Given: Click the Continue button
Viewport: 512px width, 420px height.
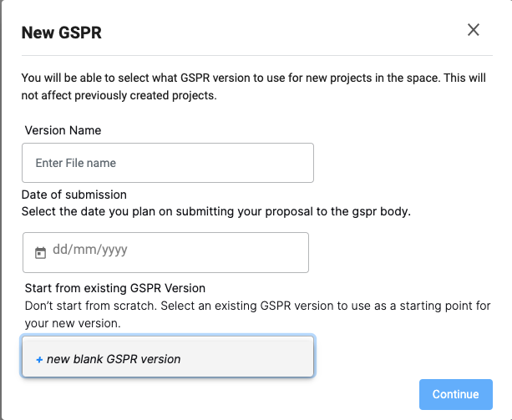Looking at the screenshot, I should point(456,394).
